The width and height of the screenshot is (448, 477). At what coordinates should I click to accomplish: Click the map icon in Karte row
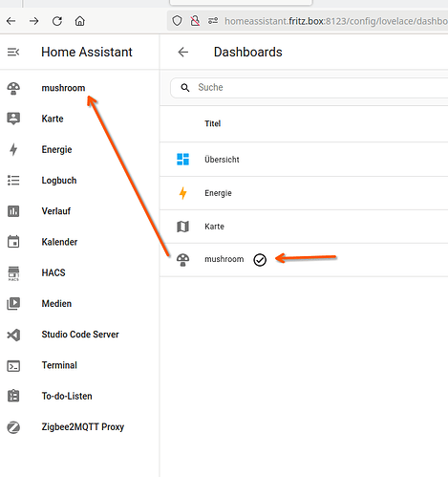click(183, 227)
